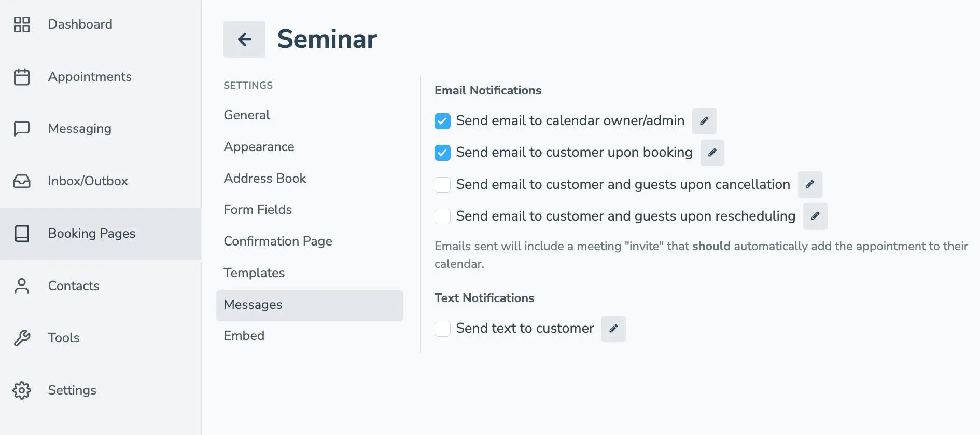This screenshot has width=980, height=435.
Task: Select the Booking Pages book icon
Action: (21, 234)
